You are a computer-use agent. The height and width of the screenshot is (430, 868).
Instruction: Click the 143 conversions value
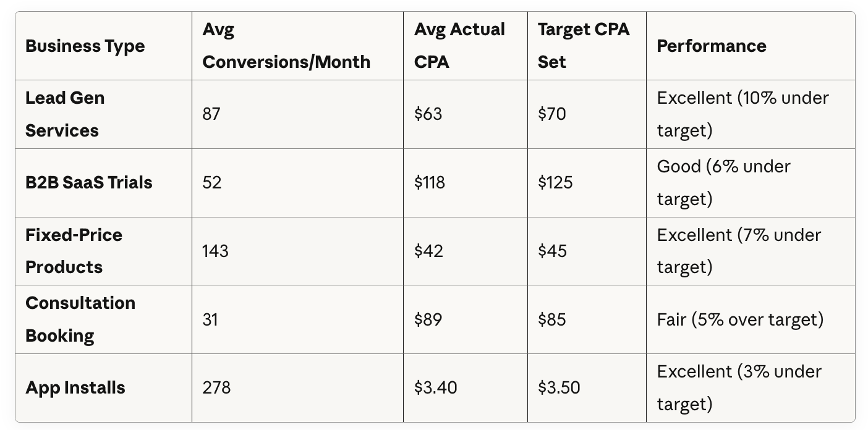point(215,251)
